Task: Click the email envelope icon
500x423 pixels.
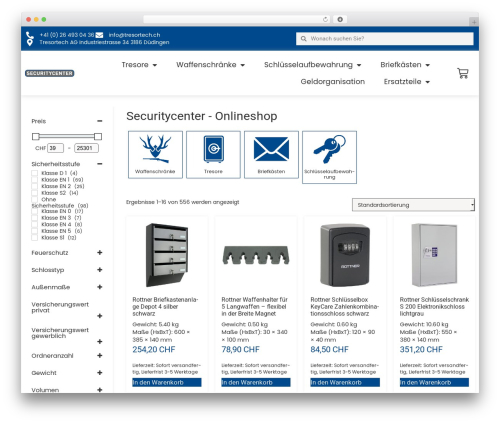Action: [x=99, y=35]
